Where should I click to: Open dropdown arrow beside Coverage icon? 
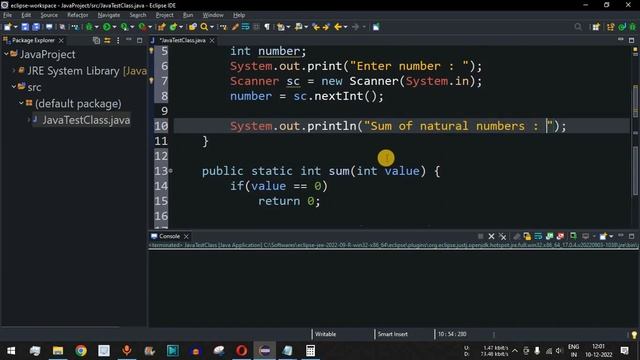(132, 27)
